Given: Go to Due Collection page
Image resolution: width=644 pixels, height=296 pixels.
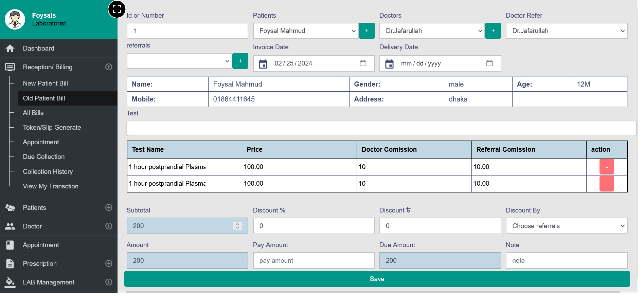Looking at the screenshot, I should pyautogui.click(x=43, y=157).
